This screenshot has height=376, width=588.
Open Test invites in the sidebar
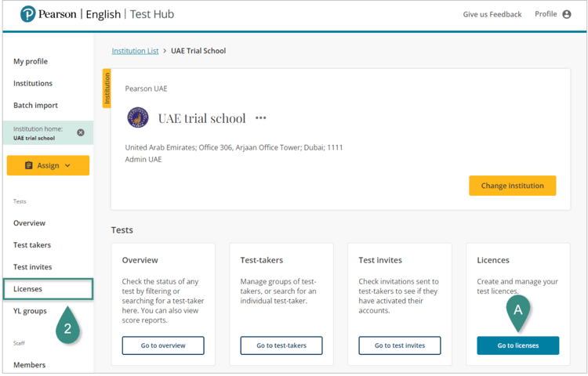[x=32, y=267]
